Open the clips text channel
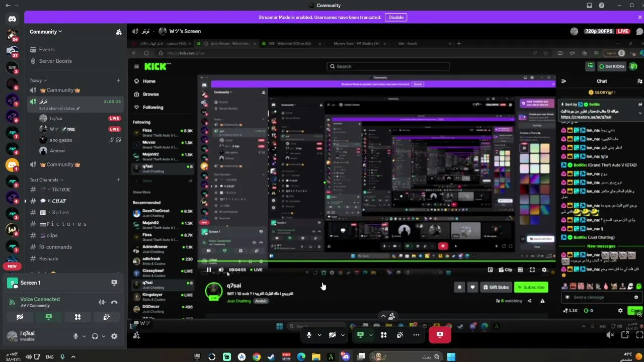This screenshot has height=362, width=644. pos(75,236)
